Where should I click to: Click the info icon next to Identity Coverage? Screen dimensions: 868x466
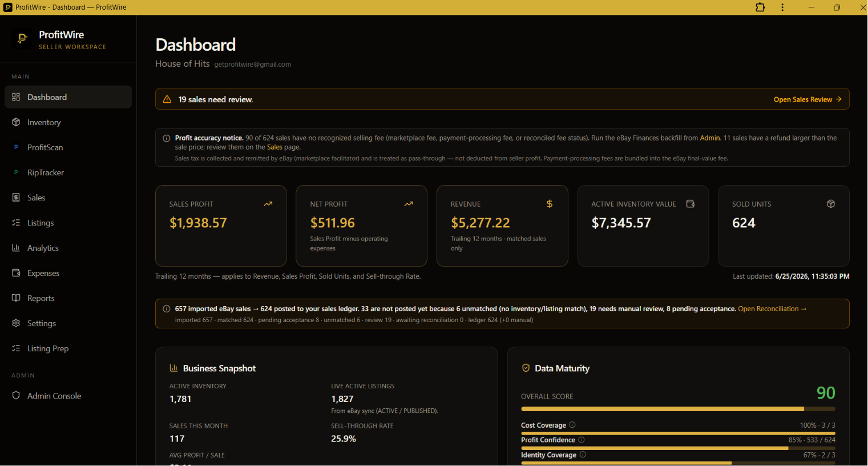point(583,455)
